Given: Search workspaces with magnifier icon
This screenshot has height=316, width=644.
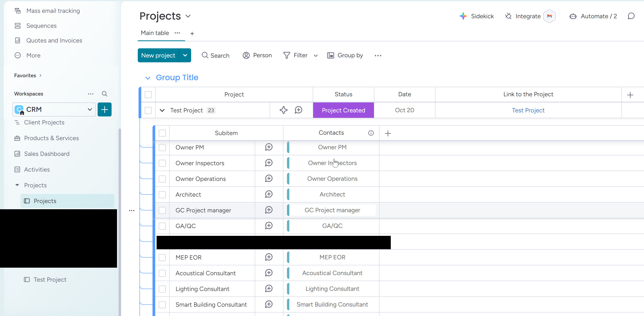Looking at the screenshot, I should click(x=105, y=94).
